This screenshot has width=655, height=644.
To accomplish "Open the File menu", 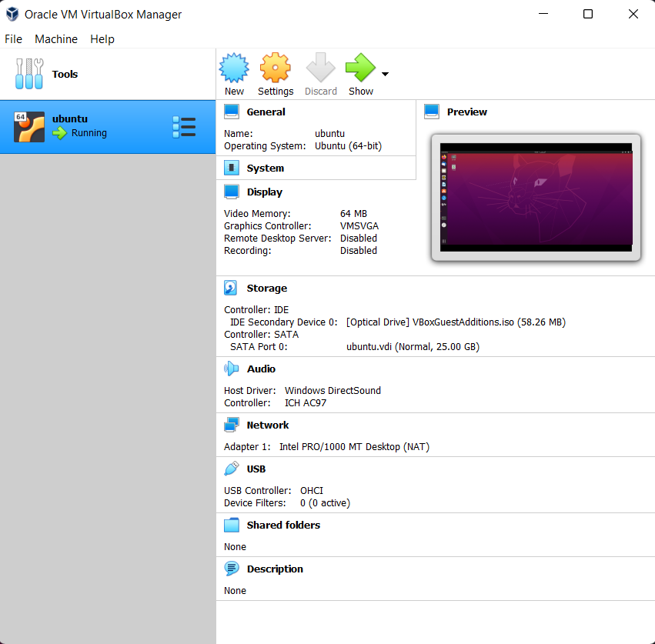I will point(13,39).
